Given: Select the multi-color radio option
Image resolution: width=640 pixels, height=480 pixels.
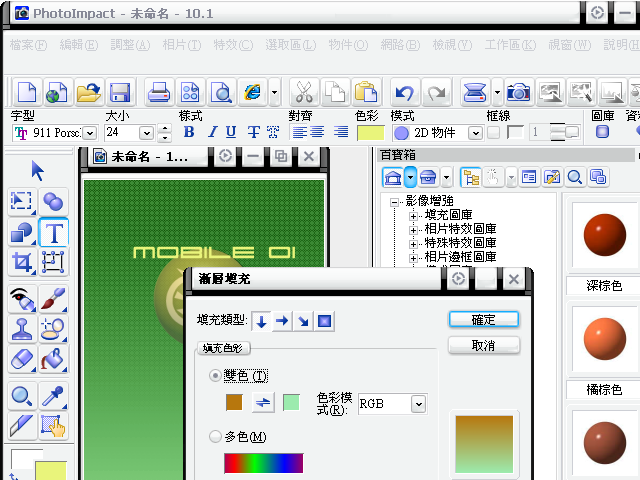Looking at the screenshot, I should 215,437.
